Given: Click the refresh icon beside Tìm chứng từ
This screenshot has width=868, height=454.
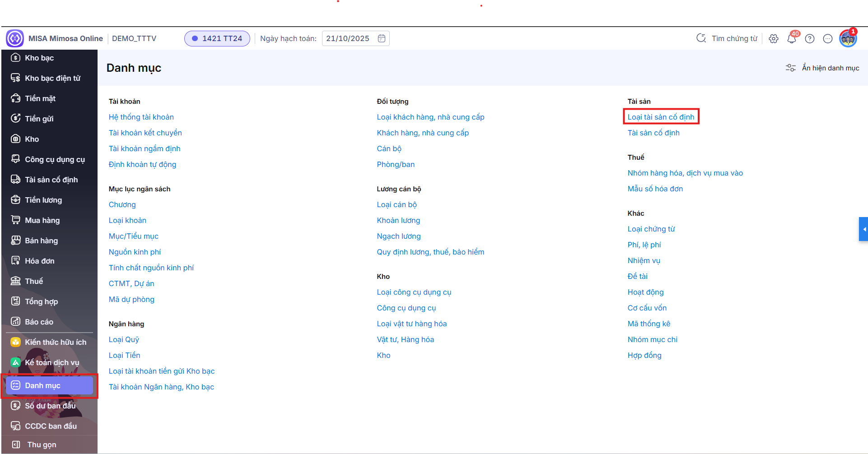Looking at the screenshot, I should click(701, 38).
